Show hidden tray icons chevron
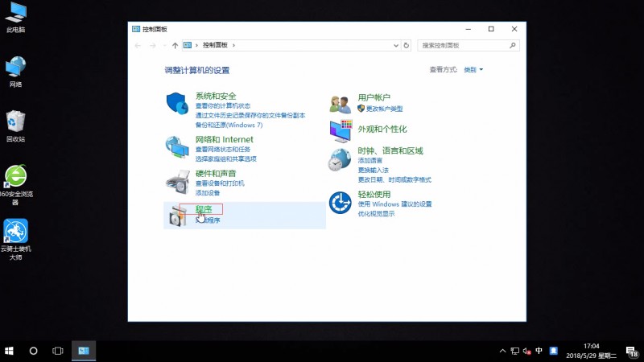The width and height of the screenshot is (644, 362). 502,351
